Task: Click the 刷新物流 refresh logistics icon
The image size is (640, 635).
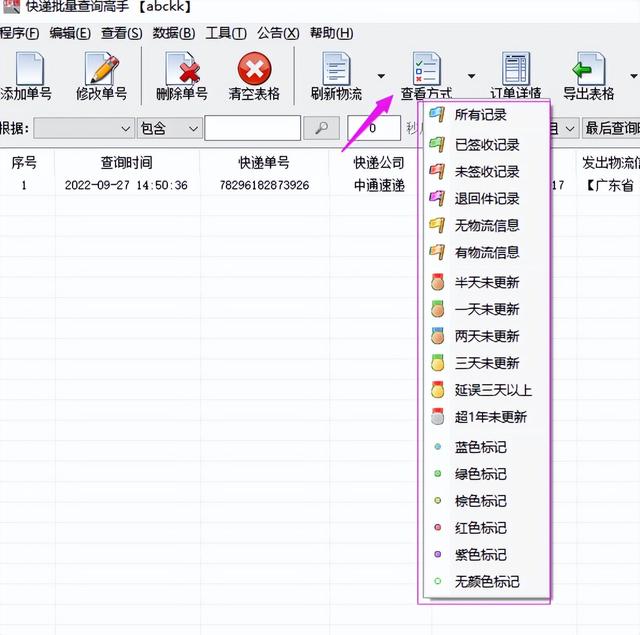Action: pos(335,70)
